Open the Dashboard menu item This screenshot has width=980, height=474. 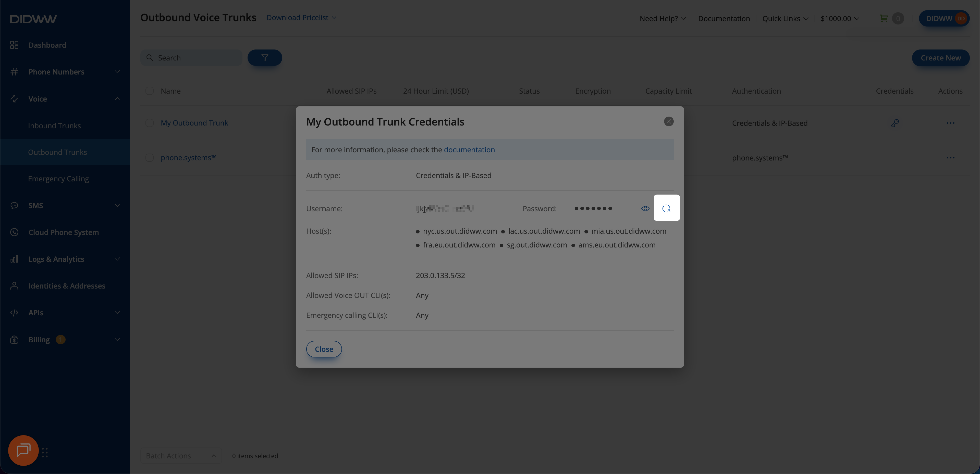point(47,45)
